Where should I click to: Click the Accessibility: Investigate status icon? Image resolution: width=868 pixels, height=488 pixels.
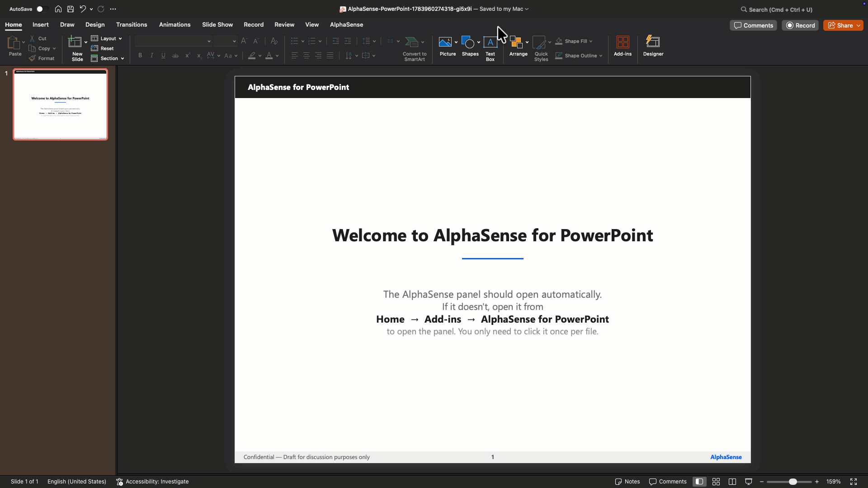tap(119, 482)
